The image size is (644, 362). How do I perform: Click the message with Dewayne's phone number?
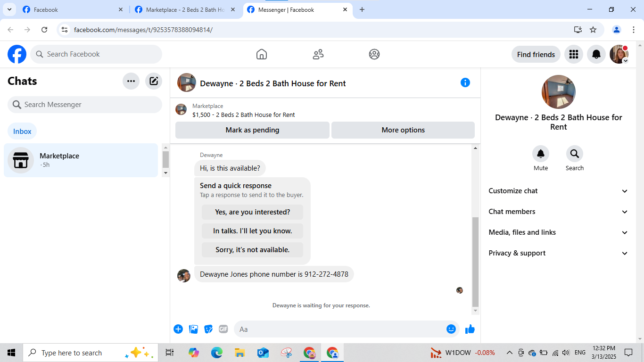(x=274, y=274)
